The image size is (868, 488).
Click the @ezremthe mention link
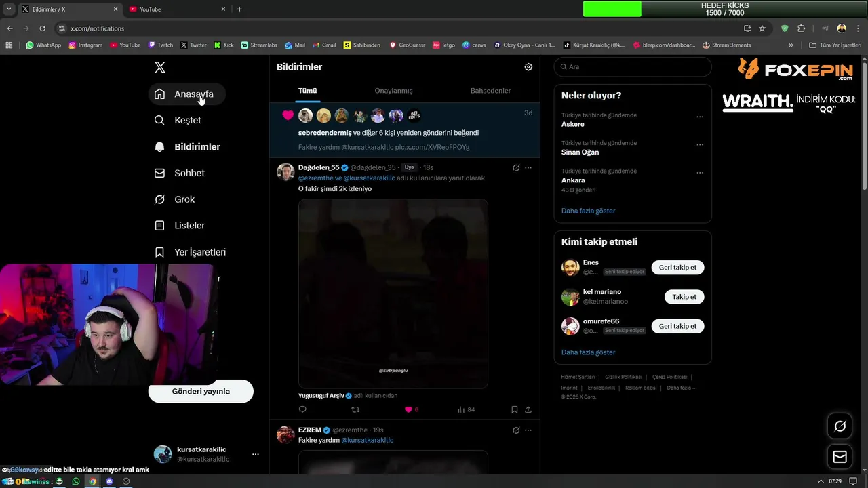pos(315,178)
